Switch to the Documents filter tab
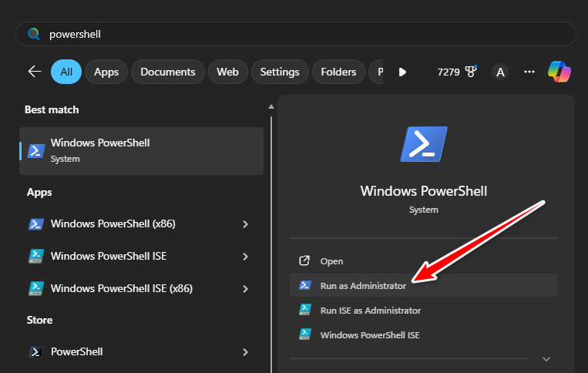 (168, 72)
